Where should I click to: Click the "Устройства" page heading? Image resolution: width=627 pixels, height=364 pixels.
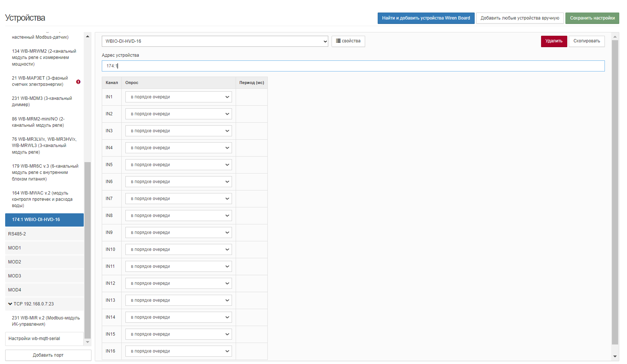click(x=25, y=18)
